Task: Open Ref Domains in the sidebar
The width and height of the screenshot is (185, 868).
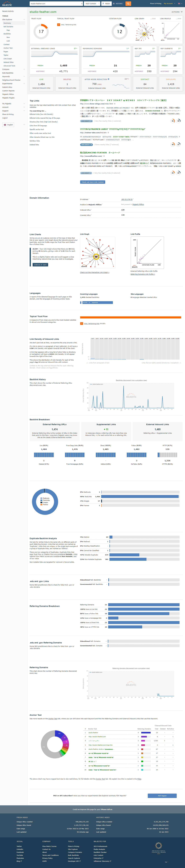Action: 8,27
